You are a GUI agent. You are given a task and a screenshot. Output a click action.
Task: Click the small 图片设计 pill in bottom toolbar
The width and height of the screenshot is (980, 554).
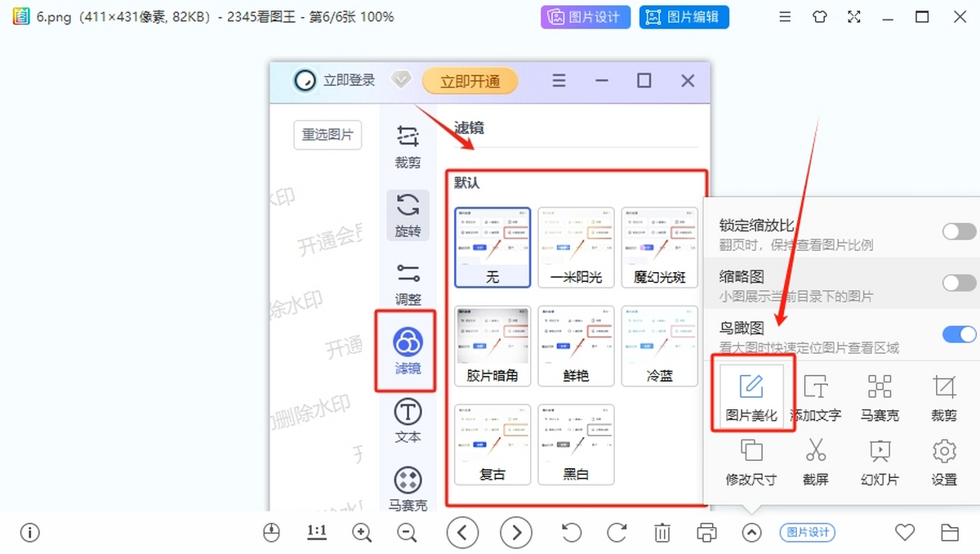pyautogui.click(x=808, y=533)
